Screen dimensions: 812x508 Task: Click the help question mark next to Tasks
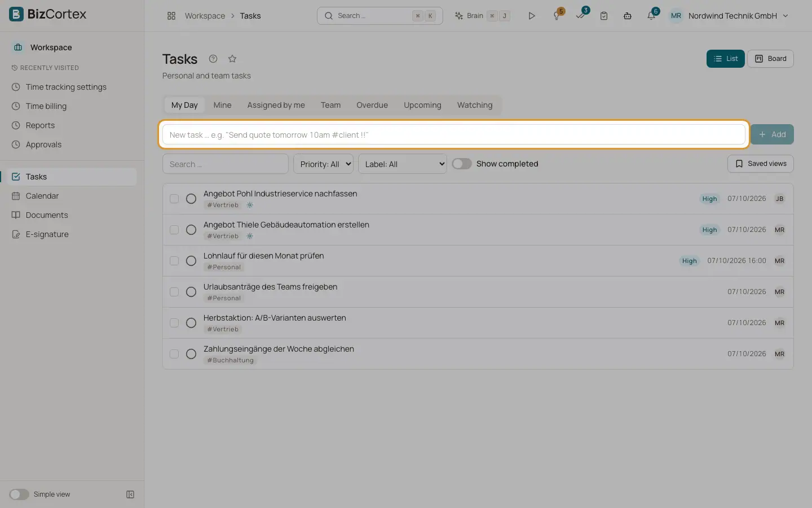213,59
